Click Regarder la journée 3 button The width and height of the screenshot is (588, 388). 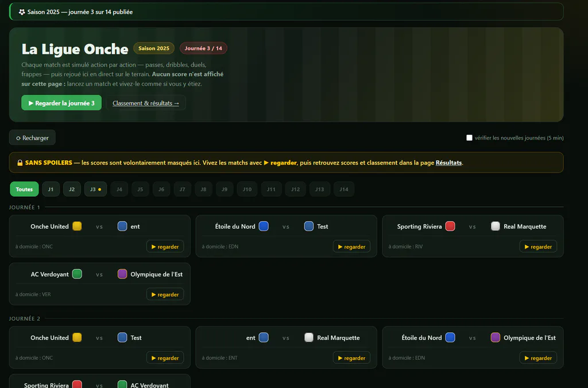click(x=61, y=103)
